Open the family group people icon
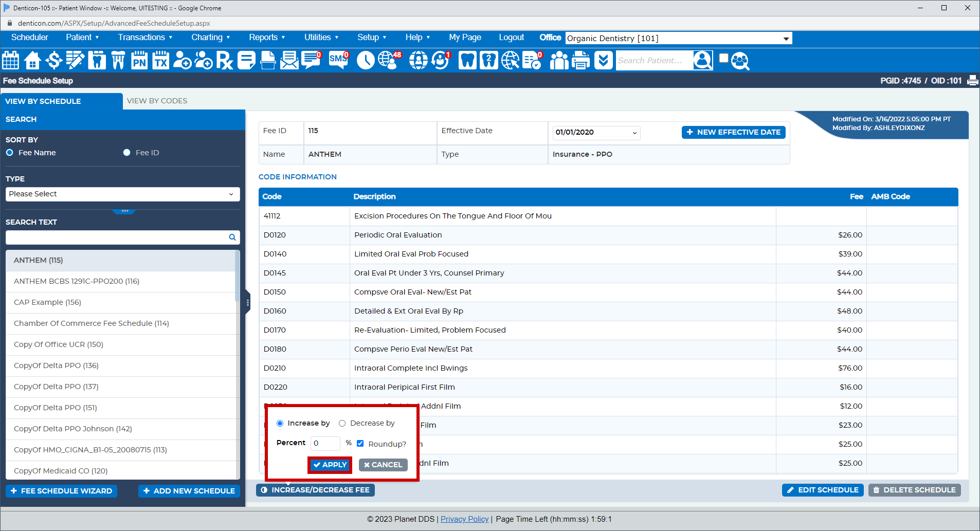The width and height of the screenshot is (980, 531). point(559,60)
